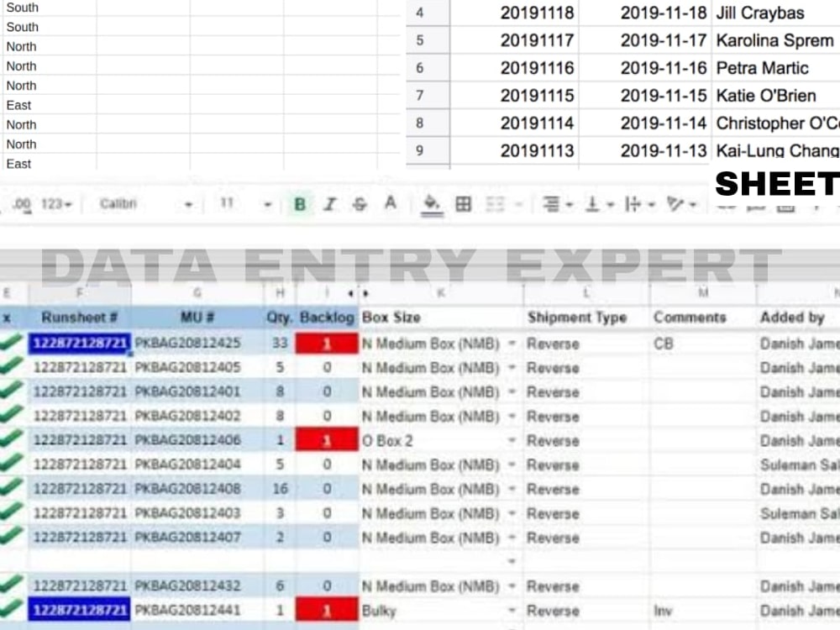
Task: Select the red Backlog cell in PKBAG20812406 row
Action: [x=327, y=440]
